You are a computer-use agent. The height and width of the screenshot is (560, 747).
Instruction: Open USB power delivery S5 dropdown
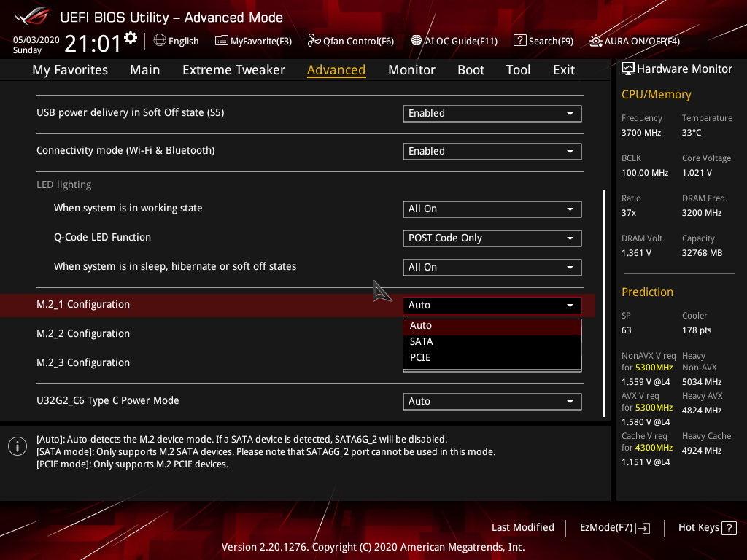[x=492, y=113]
